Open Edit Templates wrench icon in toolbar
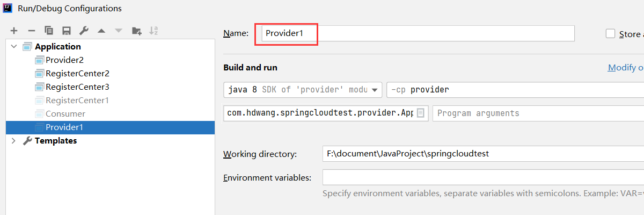 (x=84, y=31)
